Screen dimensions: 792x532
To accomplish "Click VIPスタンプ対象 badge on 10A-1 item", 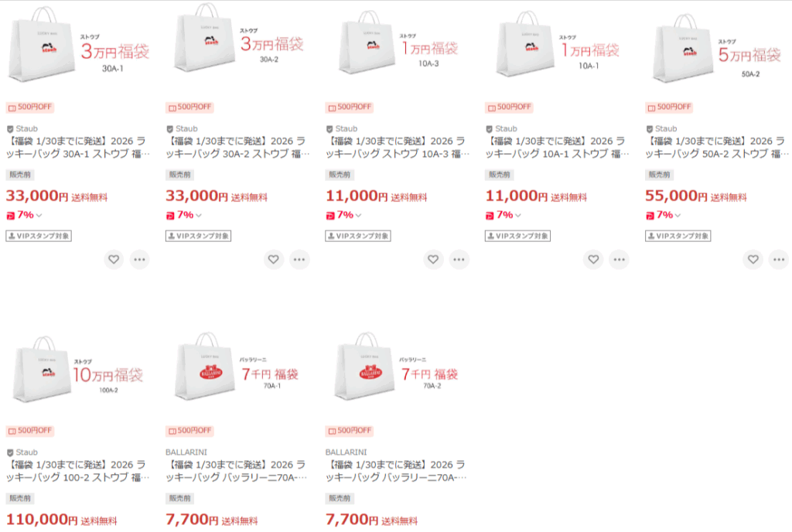I will [x=517, y=236].
